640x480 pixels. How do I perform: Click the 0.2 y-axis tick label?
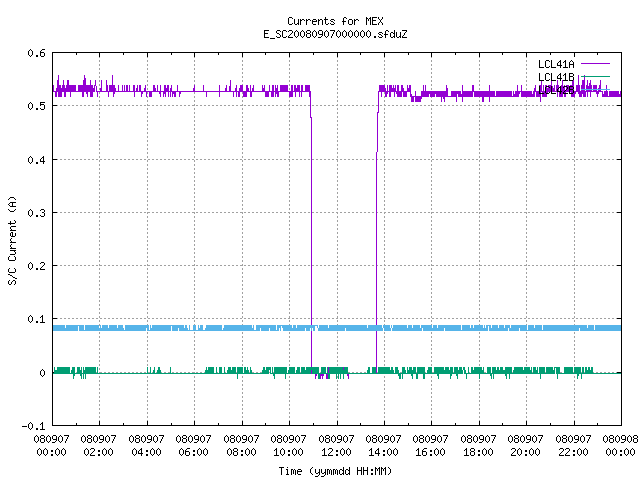tap(36, 266)
